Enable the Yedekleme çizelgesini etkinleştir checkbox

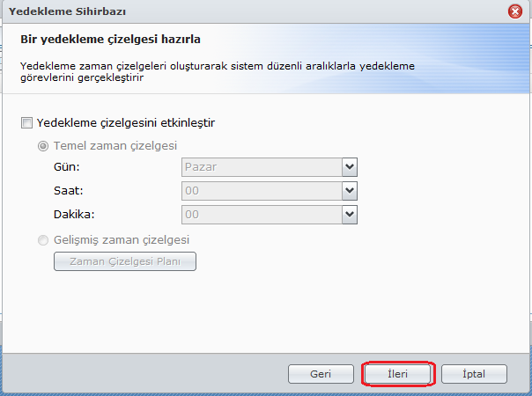point(26,122)
